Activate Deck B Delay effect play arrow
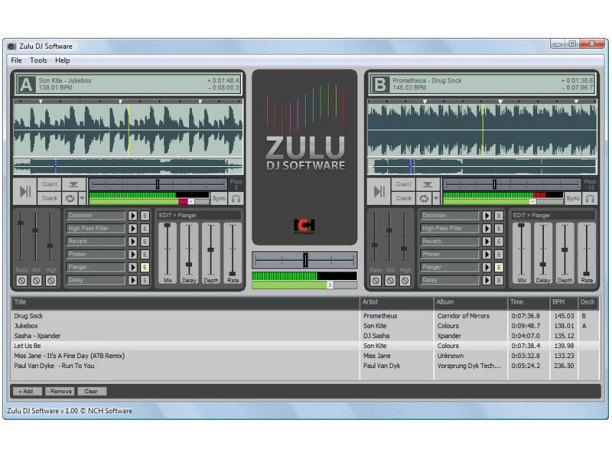612x459 pixels. (487, 280)
